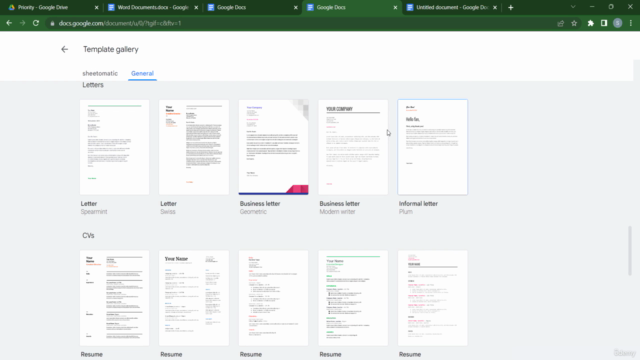Open Business letter Geometric template
This screenshot has height=360, width=640.
273,147
